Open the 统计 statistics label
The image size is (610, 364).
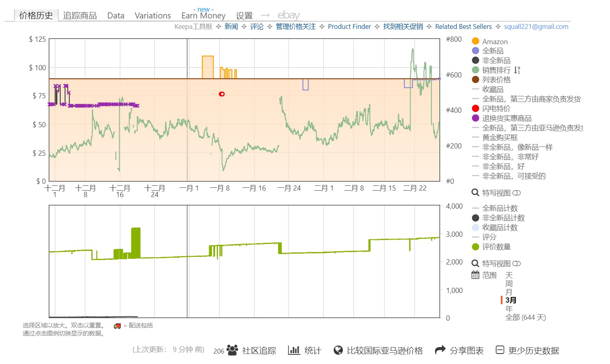point(313,350)
